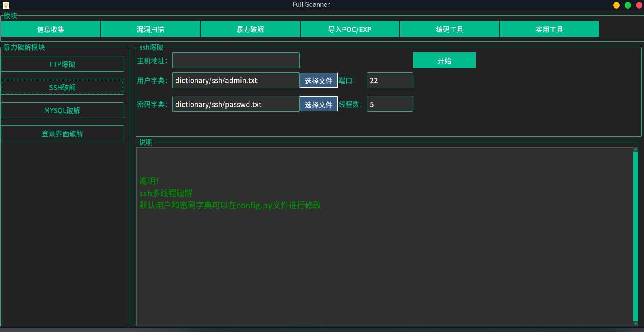Screen dimensions: 644x332
Task: Browse file for the 密码字典
Action: coord(318,105)
